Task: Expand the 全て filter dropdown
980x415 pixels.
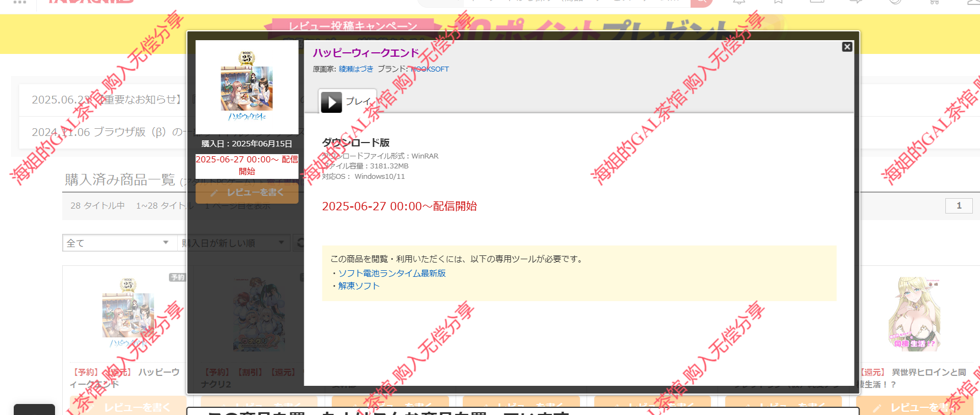Action: [x=119, y=243]
